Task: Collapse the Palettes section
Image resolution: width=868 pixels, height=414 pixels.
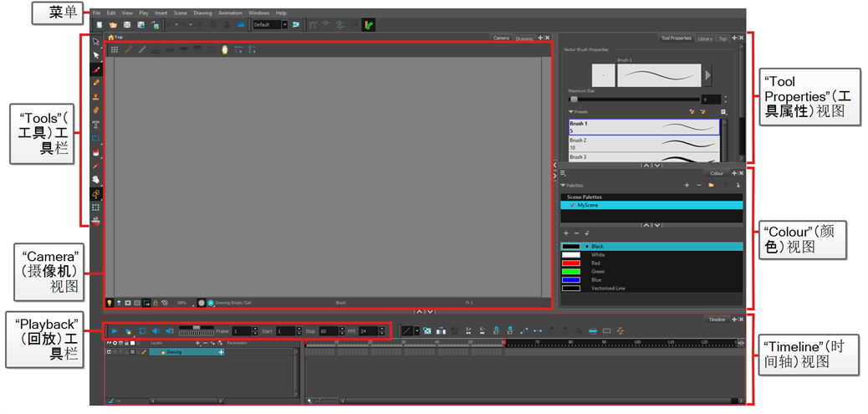Action: [564, 185]
